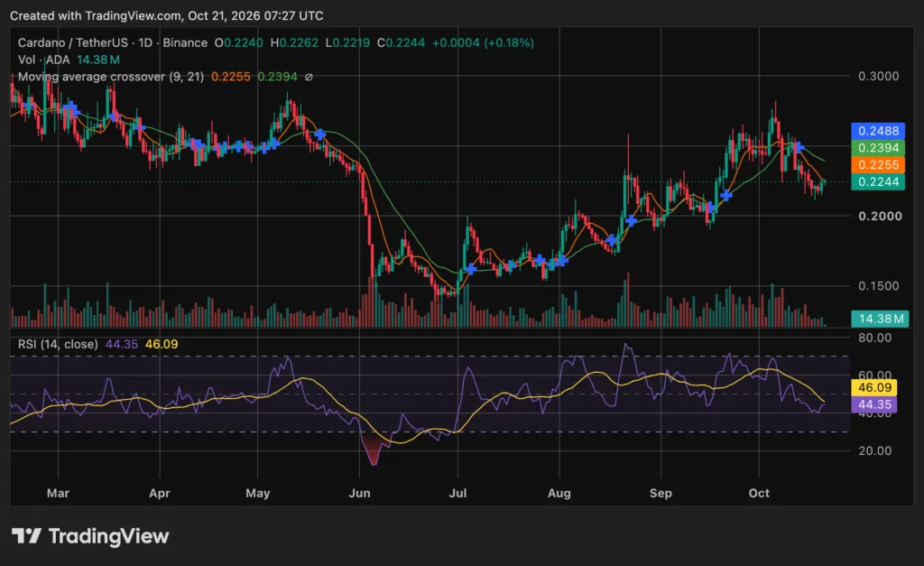This screenshot has width=924, height=566.
Task: Click the Vol · ADA indicator legend
Action: point(43,60)
